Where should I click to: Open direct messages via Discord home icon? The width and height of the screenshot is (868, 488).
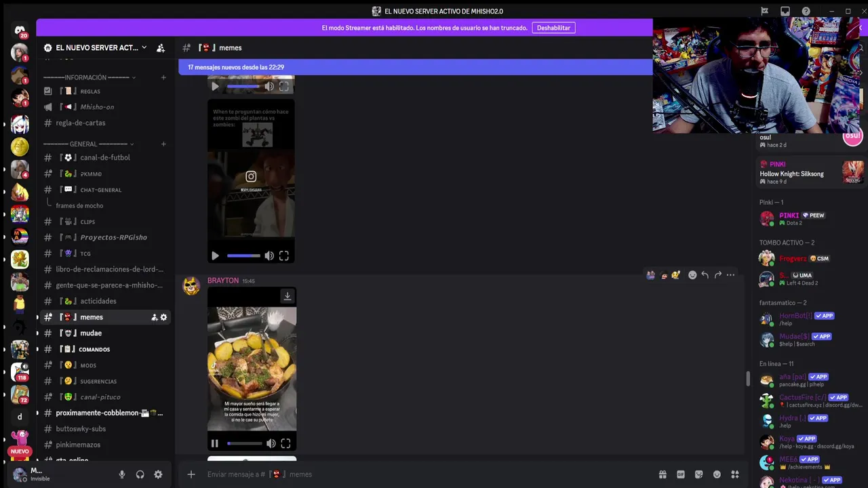20,30
